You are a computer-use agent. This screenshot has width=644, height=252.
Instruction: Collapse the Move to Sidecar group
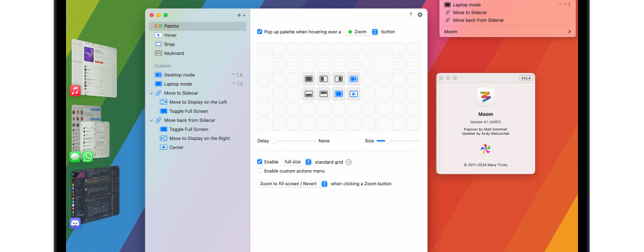pos(151,93)
